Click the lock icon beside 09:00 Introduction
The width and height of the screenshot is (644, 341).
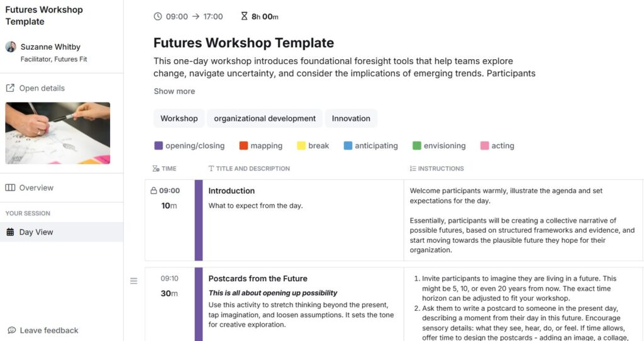pos(154,191)
